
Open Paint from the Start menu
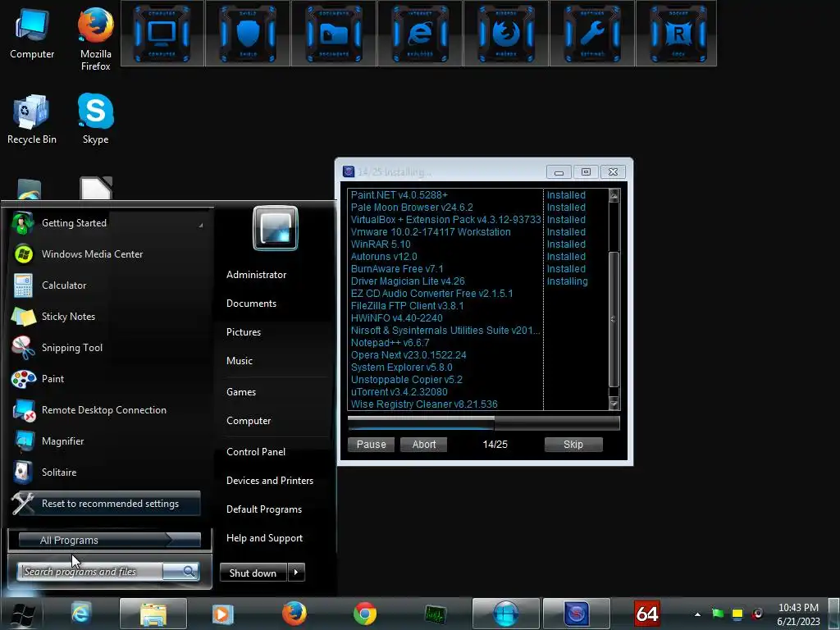point(107,378)
